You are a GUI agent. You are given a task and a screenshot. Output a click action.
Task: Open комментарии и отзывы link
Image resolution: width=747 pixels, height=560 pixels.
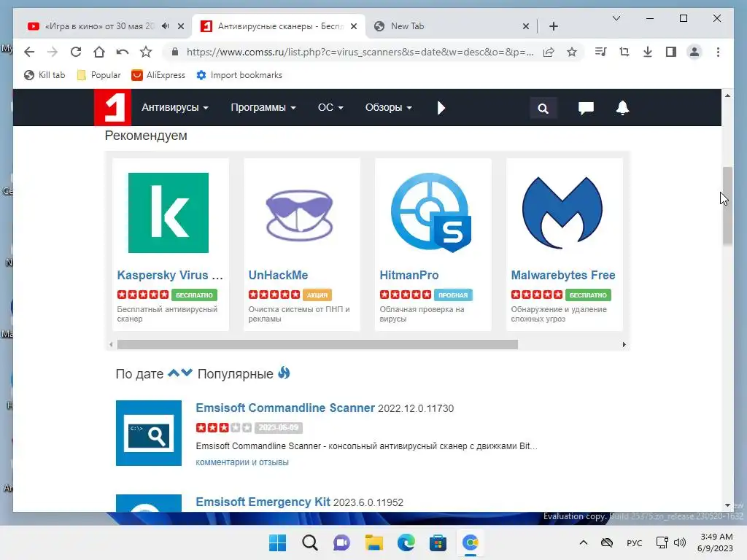point(242,462)
